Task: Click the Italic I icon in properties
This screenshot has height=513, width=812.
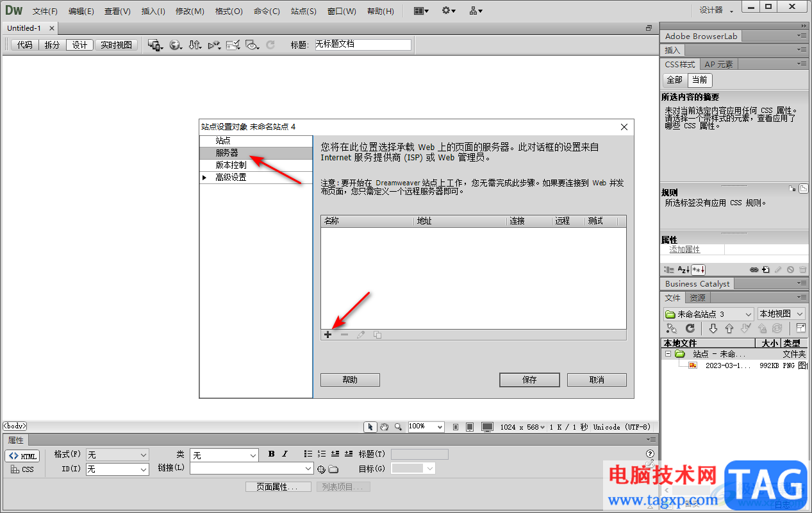Action: [285, 454]
